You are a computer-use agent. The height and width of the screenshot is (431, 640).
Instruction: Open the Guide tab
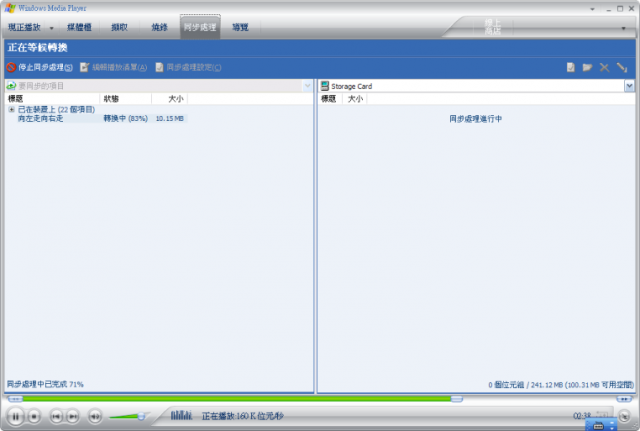coord(240,27)
